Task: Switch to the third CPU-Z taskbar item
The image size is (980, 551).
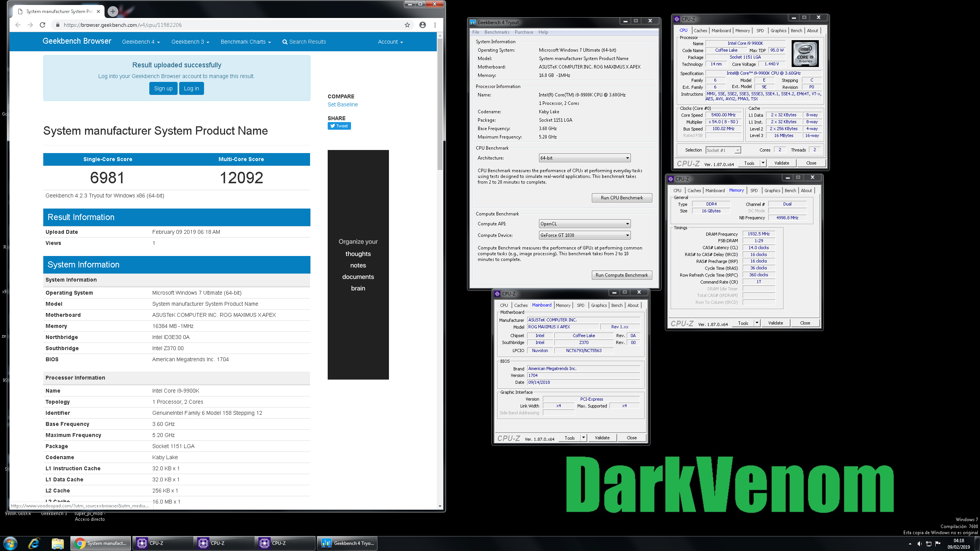Action: tap(286, 543)
